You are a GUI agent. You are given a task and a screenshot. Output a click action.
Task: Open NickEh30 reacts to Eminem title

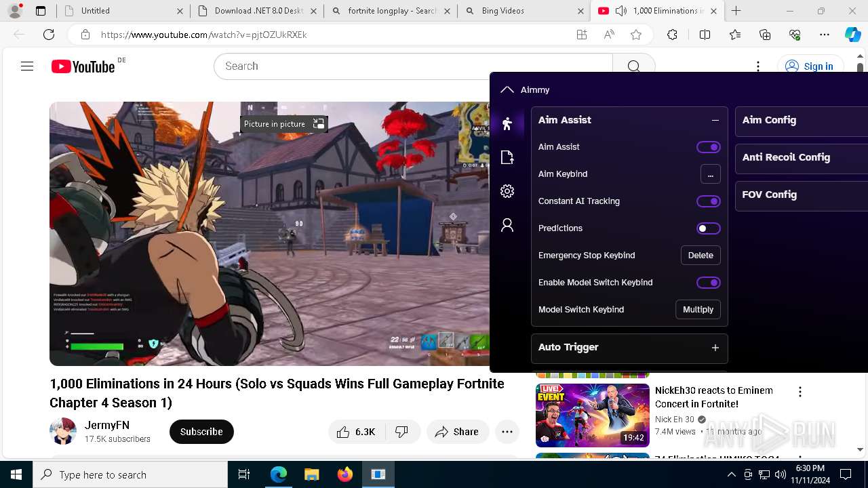click(714, 397)
